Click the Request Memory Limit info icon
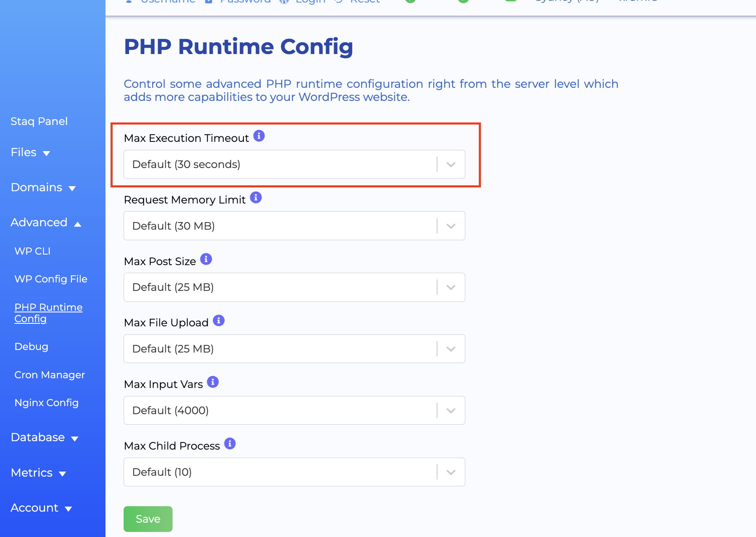Screen dimensions: 756x537 pos(256,198)
